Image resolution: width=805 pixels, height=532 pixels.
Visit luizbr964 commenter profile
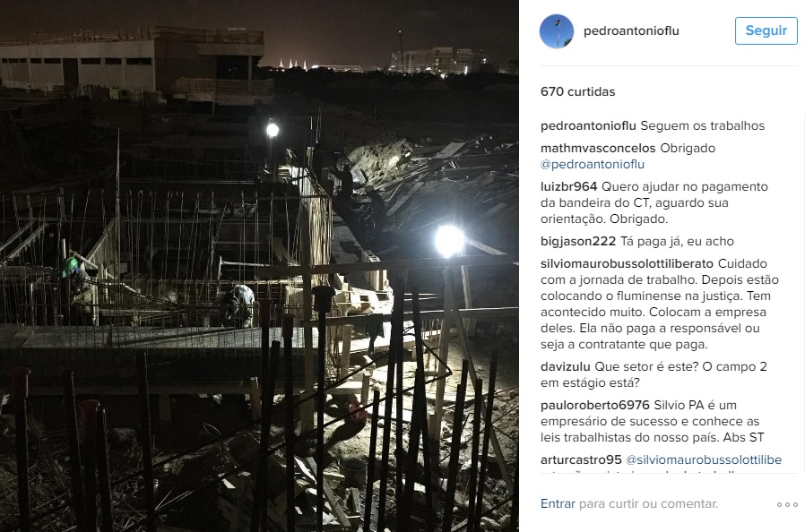[568, 187]
